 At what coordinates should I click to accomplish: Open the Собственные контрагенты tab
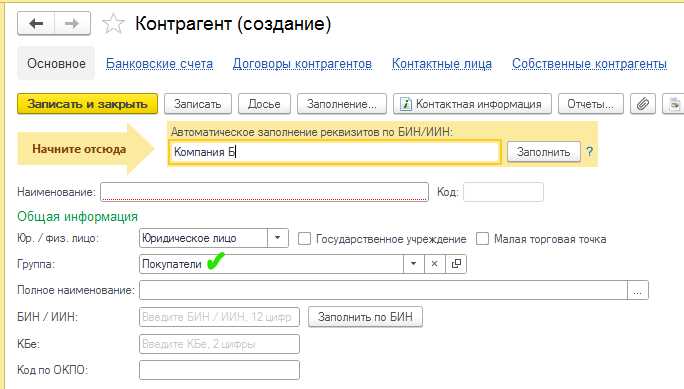589,64
